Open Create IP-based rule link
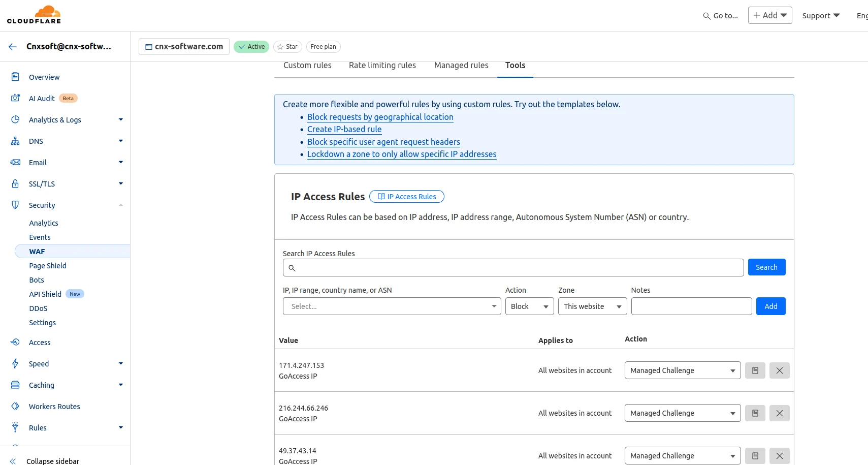This screenshot has width=868, height=465. tap(344, 129)
